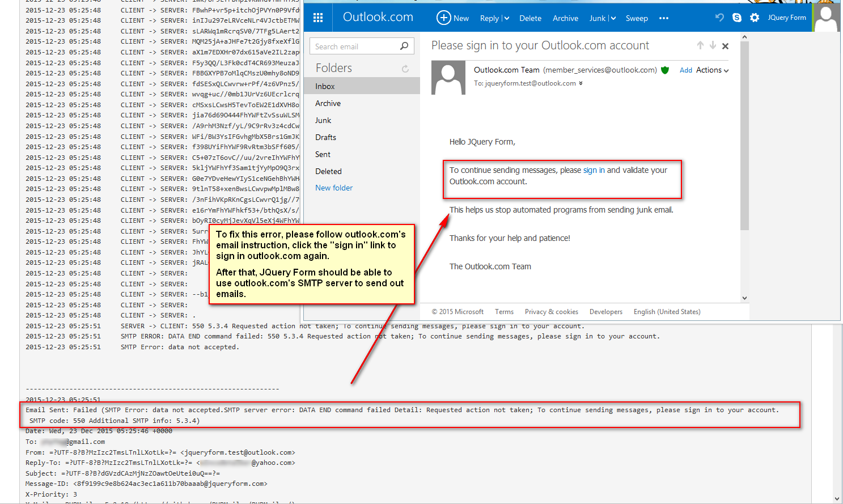Click the undo arrow icon in header

719,18
